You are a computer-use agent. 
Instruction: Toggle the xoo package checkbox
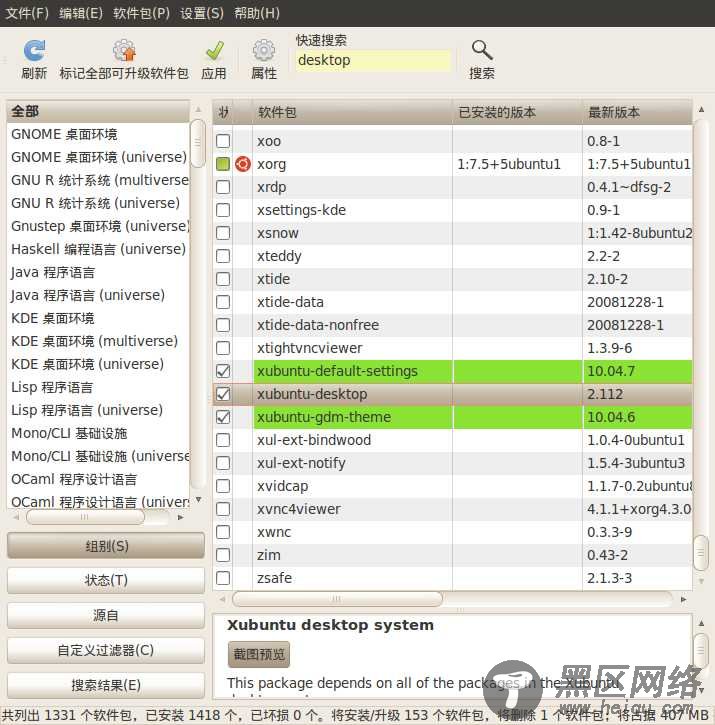tap(223, 141)
